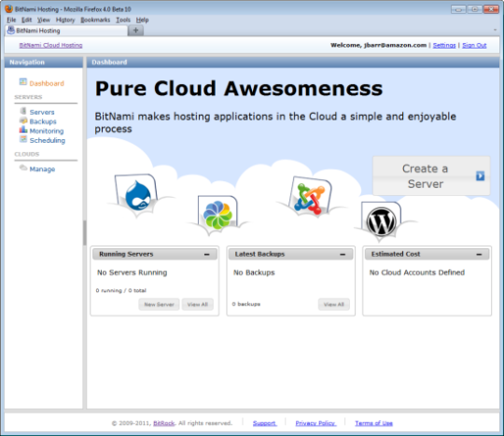Click the Sign Out link
Image resolution: width=504 pixels, height=436 pixels.
coord(474,46)
